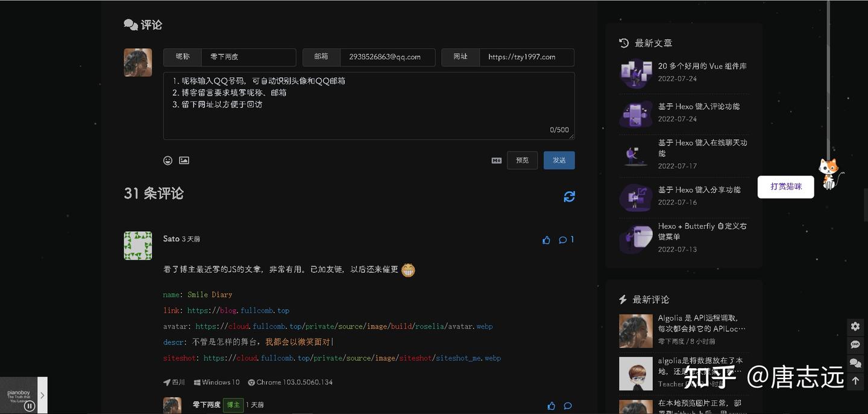
Task: Click the settings gear in right sidebar
Action: [x=855, y=326]
